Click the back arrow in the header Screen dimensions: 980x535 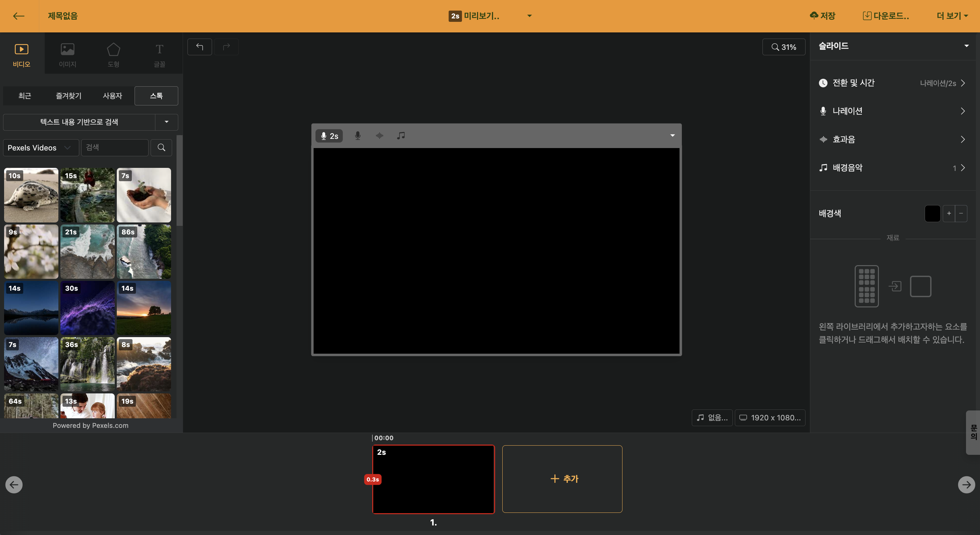(x=18, y=16)
